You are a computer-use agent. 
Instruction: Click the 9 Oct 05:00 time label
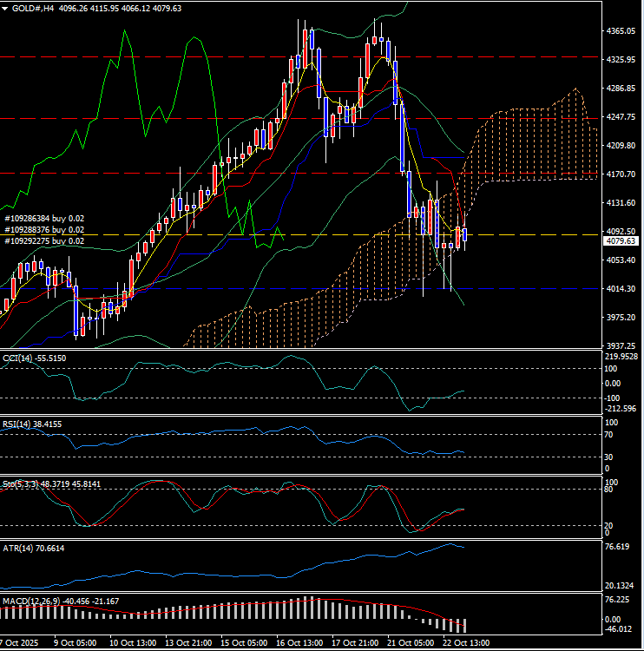point(75,643)
